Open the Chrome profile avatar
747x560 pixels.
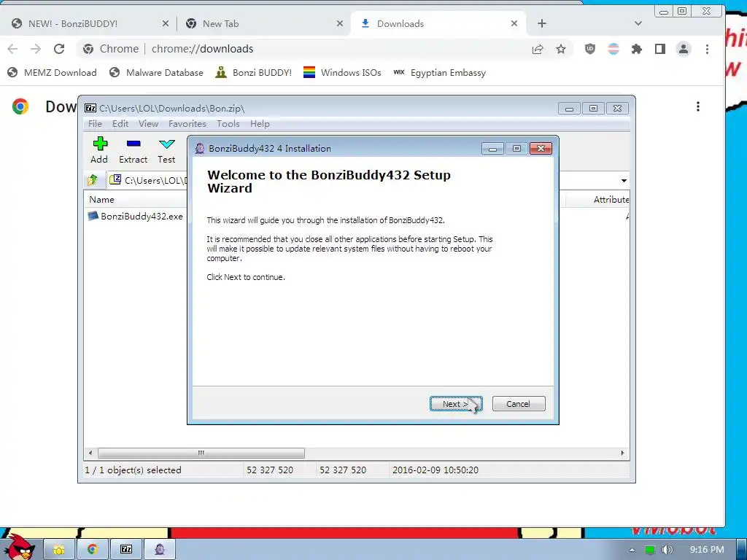tap(683, 49)
